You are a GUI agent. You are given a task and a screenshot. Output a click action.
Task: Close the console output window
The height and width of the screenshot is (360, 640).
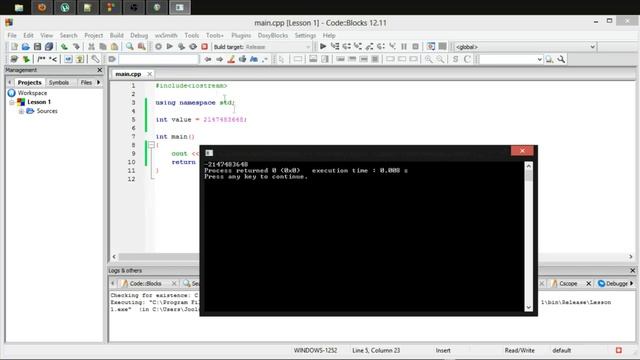(x=522, y=151)
